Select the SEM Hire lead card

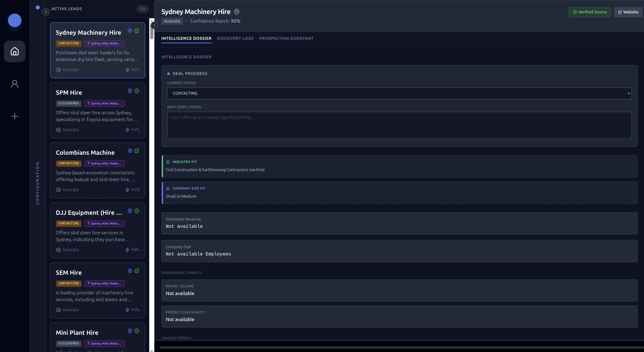click(x=97, y=290)
